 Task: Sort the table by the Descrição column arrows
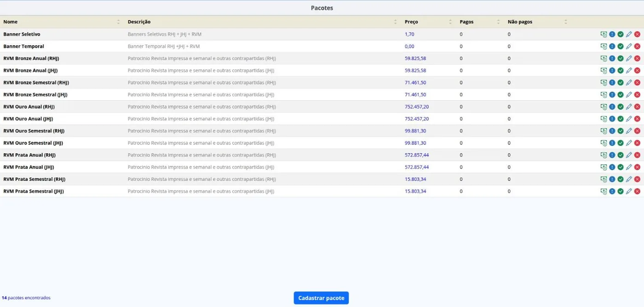click(395, 22)
